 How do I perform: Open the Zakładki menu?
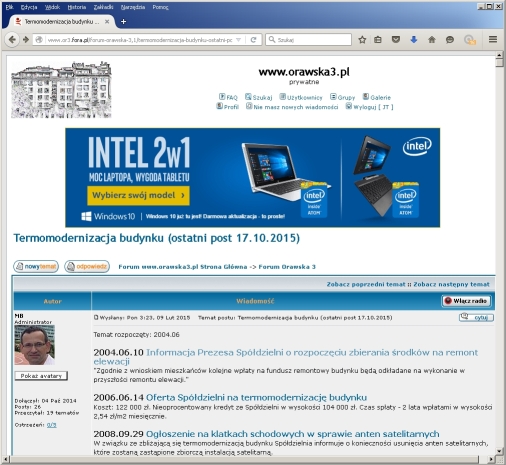[103, 7]
